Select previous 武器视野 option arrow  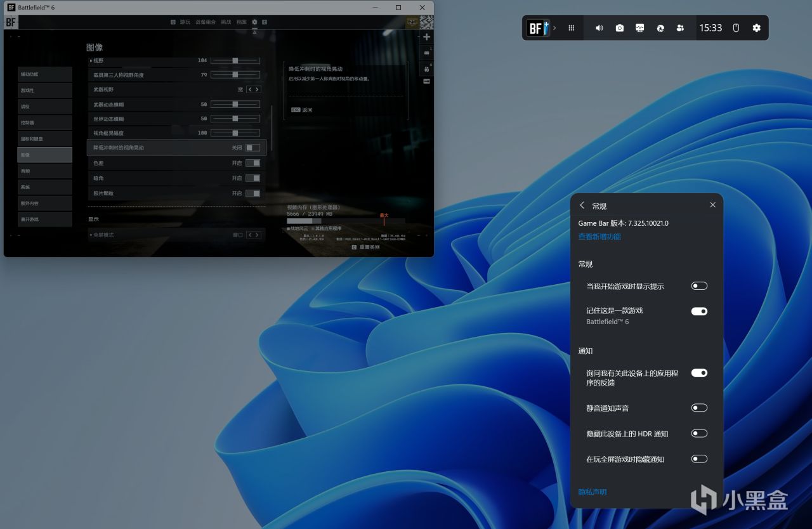point(250,89)
